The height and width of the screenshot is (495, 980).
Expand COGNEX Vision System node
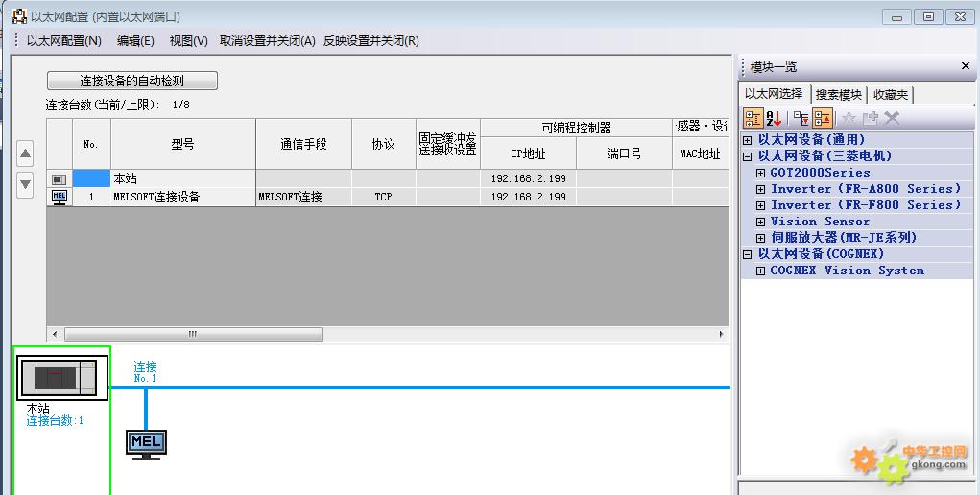tap(760, 271)
